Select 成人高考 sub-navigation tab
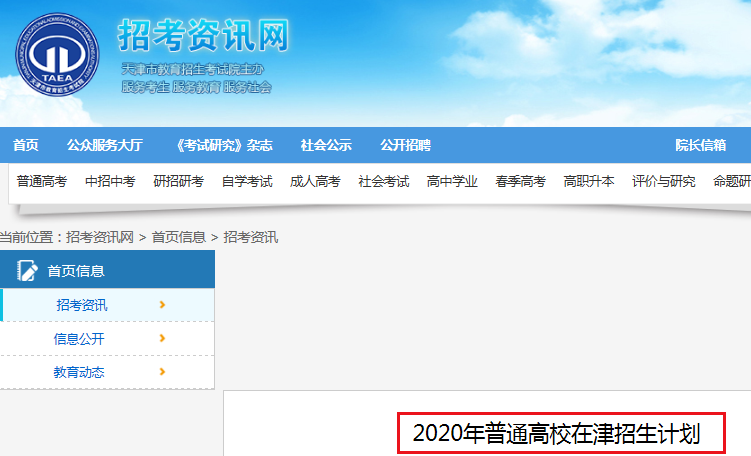The height and width of the screenshot is (456, 751). (315, 182)
